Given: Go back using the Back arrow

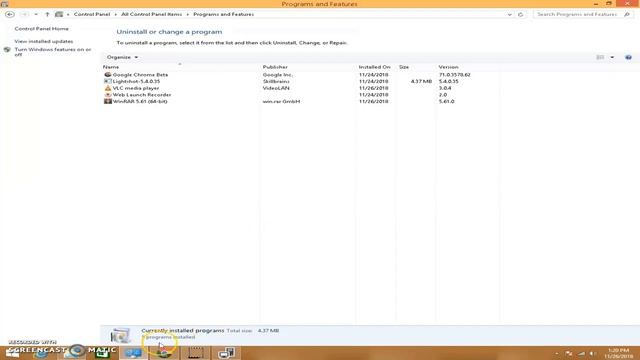Looking at the screenshot, I should 10,14.
